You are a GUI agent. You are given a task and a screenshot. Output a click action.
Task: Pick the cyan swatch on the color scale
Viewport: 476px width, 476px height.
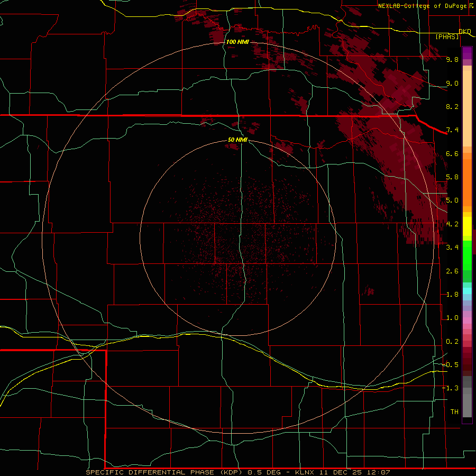click(467, 291)
